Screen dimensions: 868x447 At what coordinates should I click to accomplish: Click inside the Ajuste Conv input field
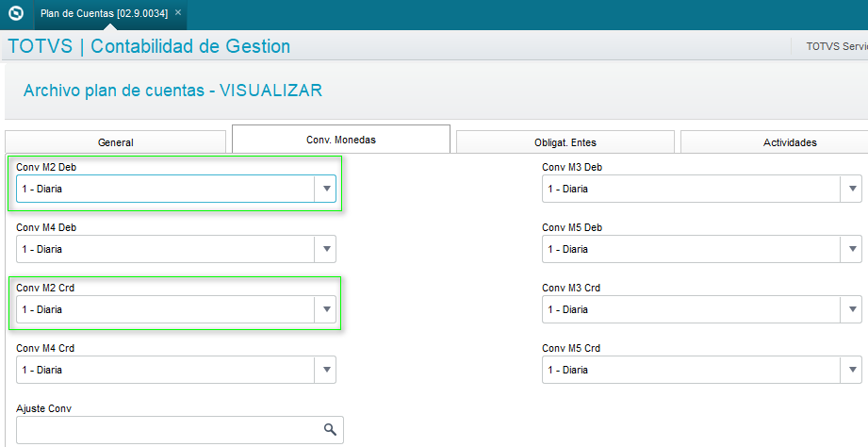click(x=180, y=430)
